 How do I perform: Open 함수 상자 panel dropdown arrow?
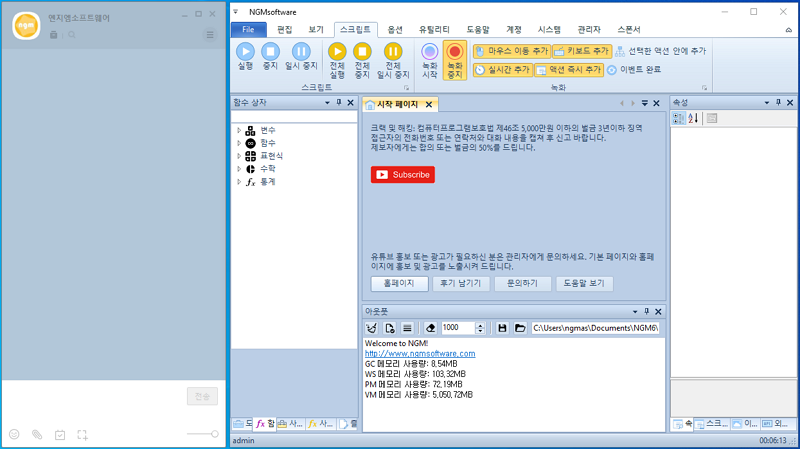tap(327, 103)
